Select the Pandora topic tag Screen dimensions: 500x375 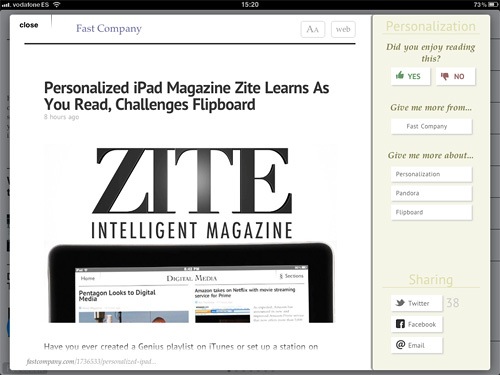(432, 193)
